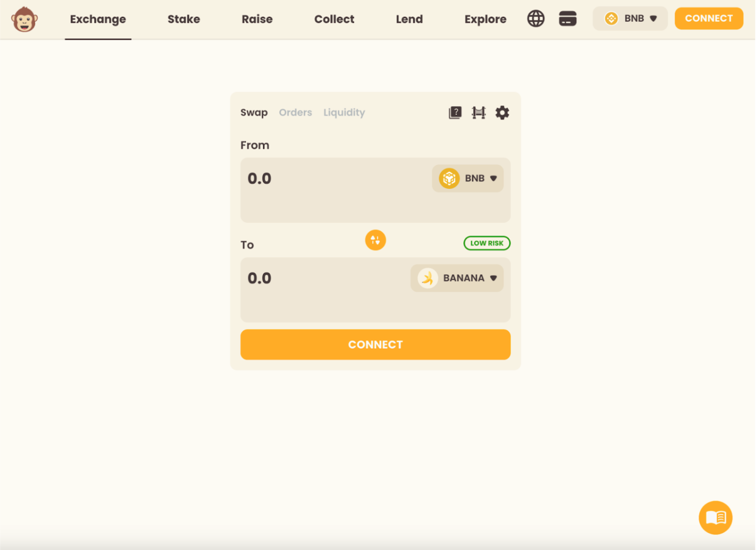Viewport: 756px width, 550px height.
Task: Open the Exchange menu
Action: (x=98, y=20)
